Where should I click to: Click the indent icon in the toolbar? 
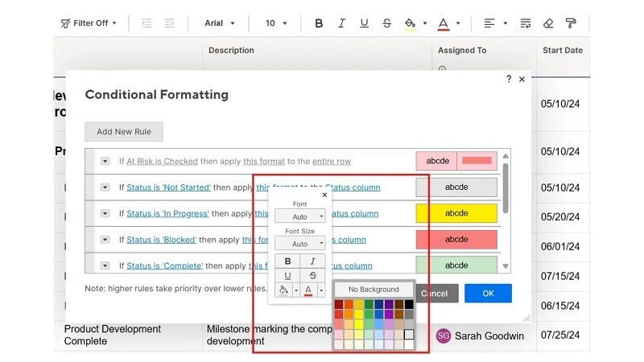pyautogui.click(x=169, y=23)
